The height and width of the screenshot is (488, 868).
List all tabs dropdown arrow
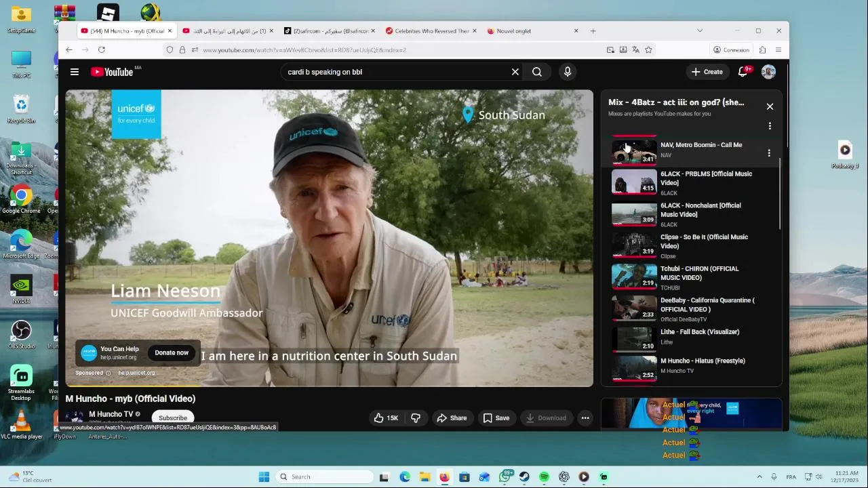click(x=700, y=30)
